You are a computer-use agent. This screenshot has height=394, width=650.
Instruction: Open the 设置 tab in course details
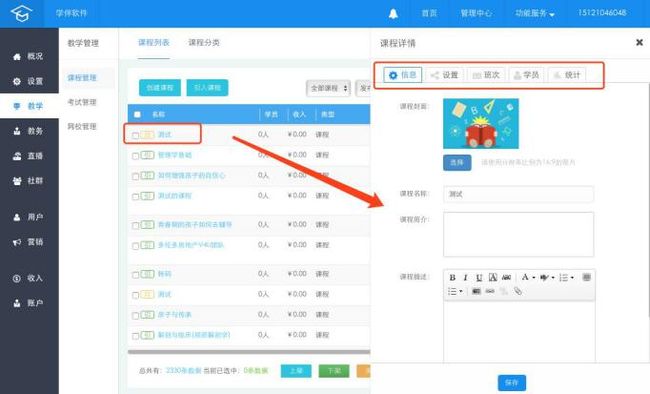445,75
